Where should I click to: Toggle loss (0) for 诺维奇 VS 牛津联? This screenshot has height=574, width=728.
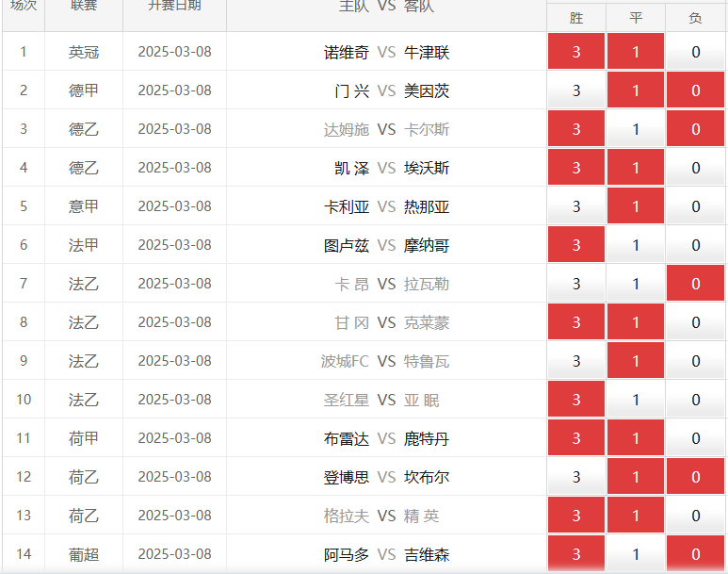click(695, 52)
